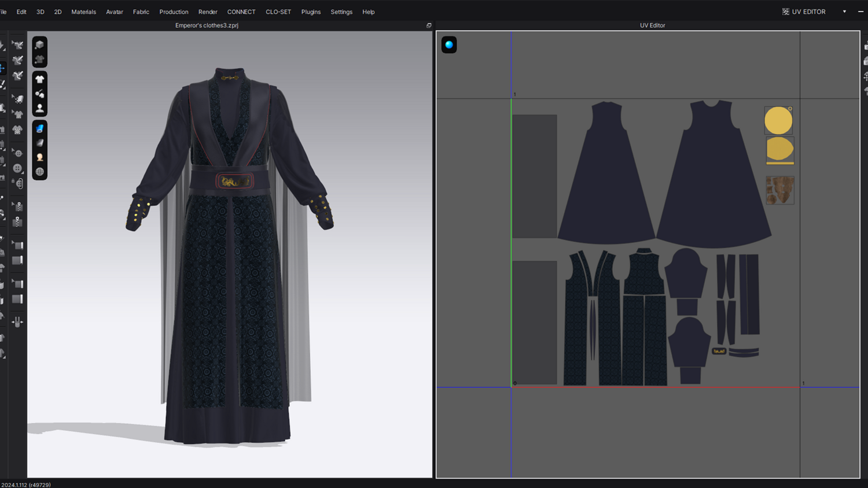Select the brown texture UV thumbnail

pyautogui.click(x=779, y=190)
